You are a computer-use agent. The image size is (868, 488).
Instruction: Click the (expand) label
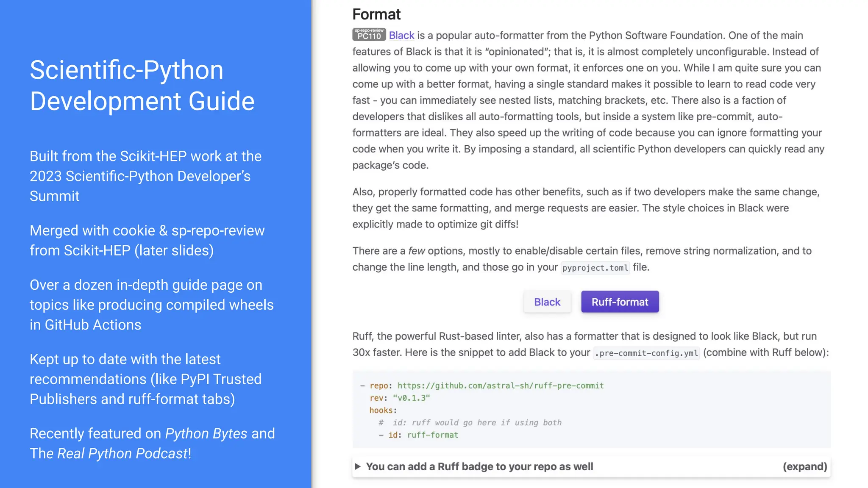[x=805, y=466]
